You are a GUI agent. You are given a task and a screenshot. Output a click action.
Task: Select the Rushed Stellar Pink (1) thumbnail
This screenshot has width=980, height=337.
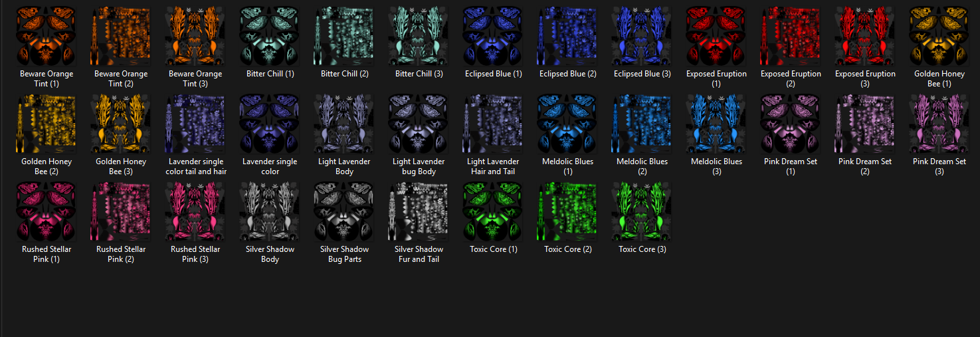pyautogui.click(x=47, y=211)
